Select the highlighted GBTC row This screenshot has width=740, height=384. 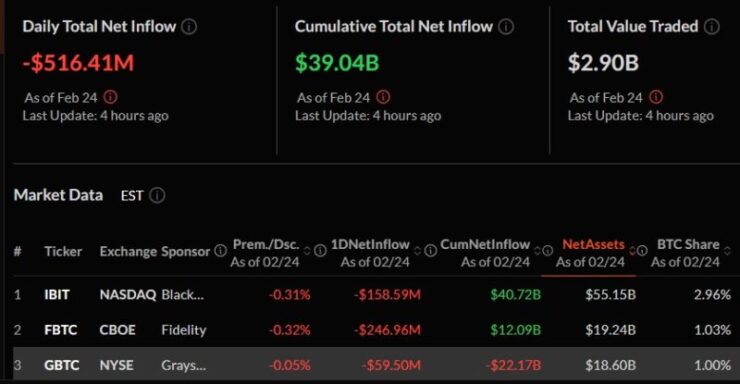point(377,365)
